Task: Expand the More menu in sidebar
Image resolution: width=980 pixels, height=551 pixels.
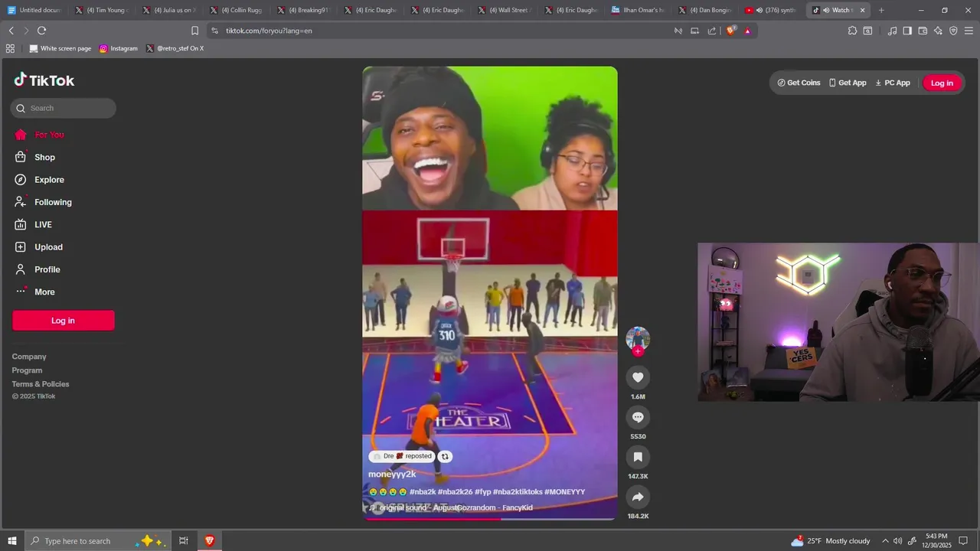Action: pyautogui.click(x=35, y=292)
